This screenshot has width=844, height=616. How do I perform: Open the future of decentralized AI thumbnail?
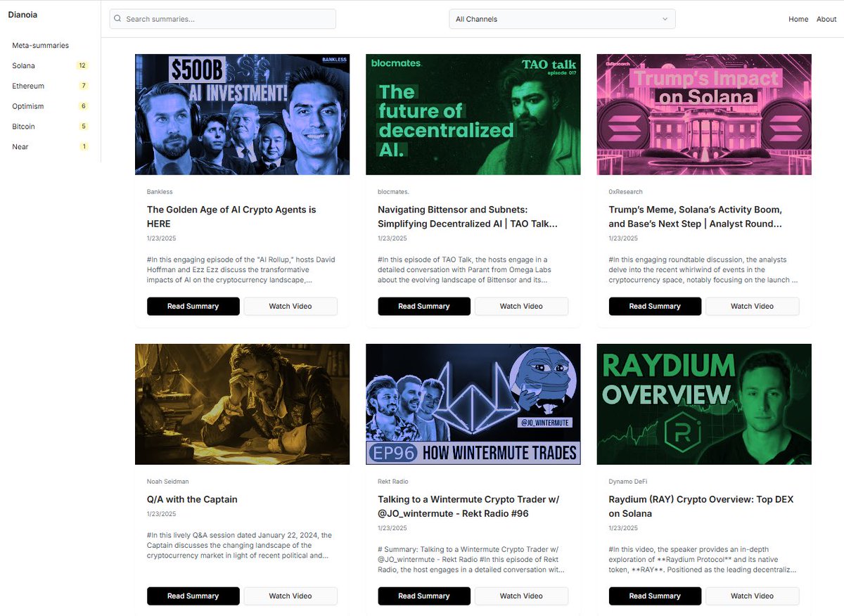click(x=473, y=115)
